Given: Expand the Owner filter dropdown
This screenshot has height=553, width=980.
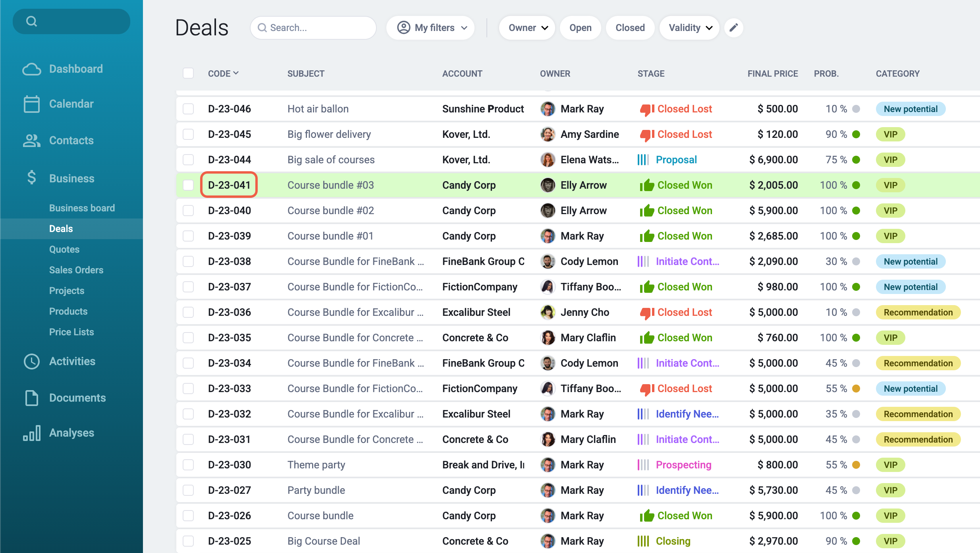Looking at the screenshot, I should pyautogui.click(x=527, y=28).
